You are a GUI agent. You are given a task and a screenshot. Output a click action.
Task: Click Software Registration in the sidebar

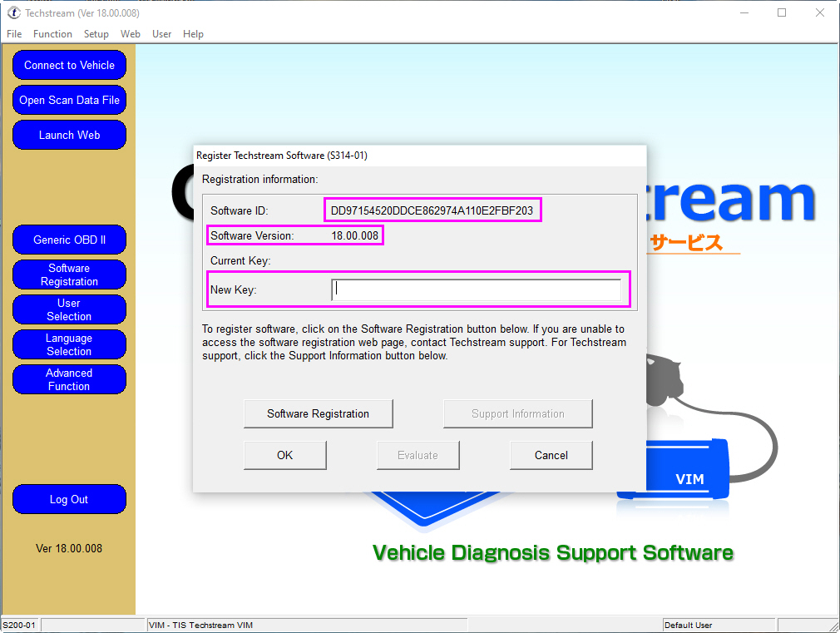coord(69,274)
